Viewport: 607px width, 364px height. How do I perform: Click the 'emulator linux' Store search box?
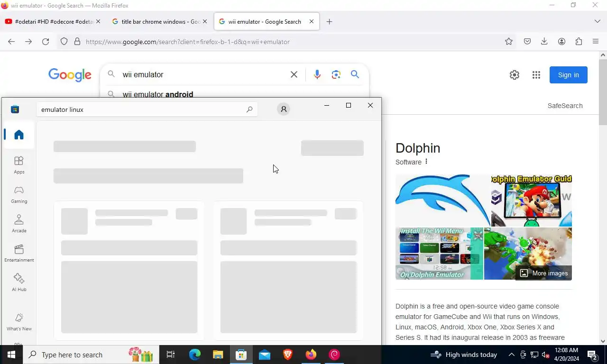point(147,109)
